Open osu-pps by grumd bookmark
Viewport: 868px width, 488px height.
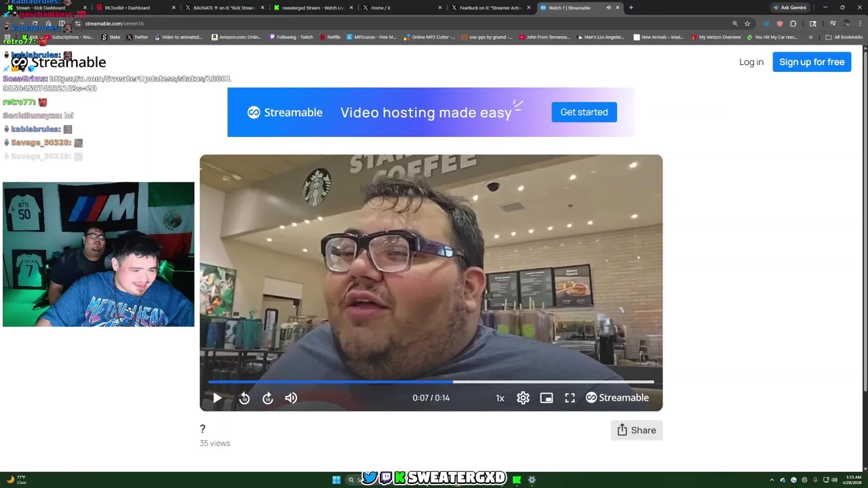[x=487, y=37]
